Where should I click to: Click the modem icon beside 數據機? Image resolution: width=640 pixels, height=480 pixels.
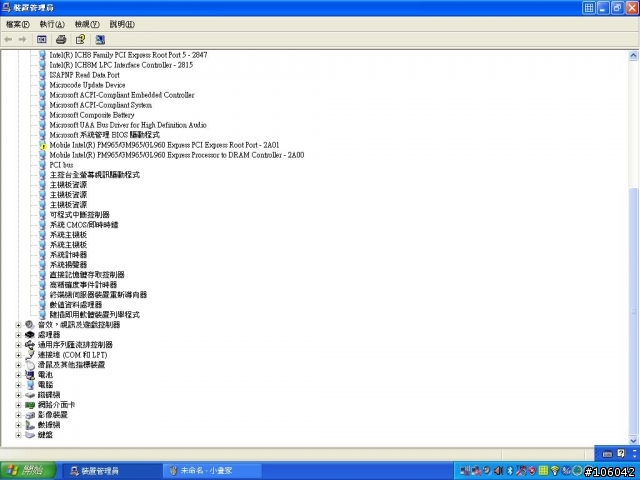[30, 425]
